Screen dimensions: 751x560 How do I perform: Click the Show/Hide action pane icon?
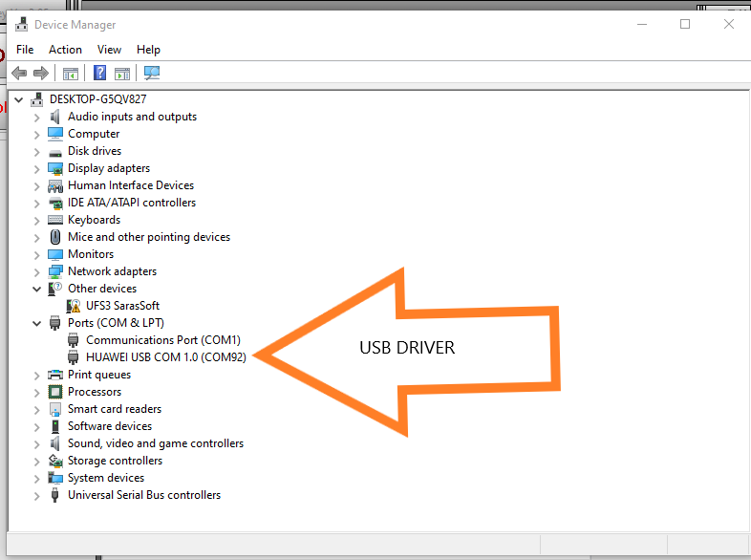point(122,74)
